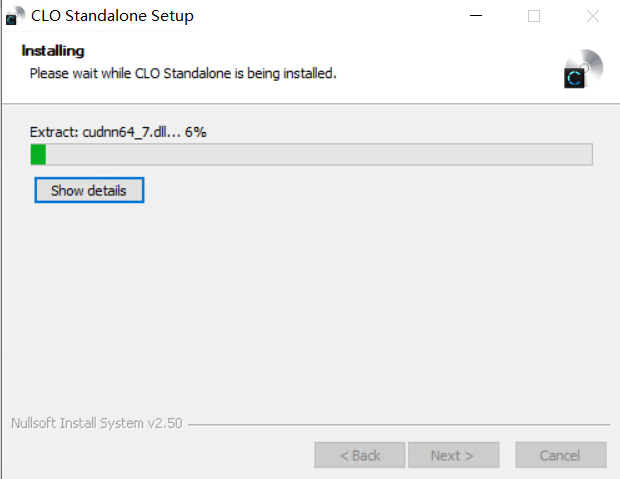Click the green filled part of progress bar

[x=38, y=154]
